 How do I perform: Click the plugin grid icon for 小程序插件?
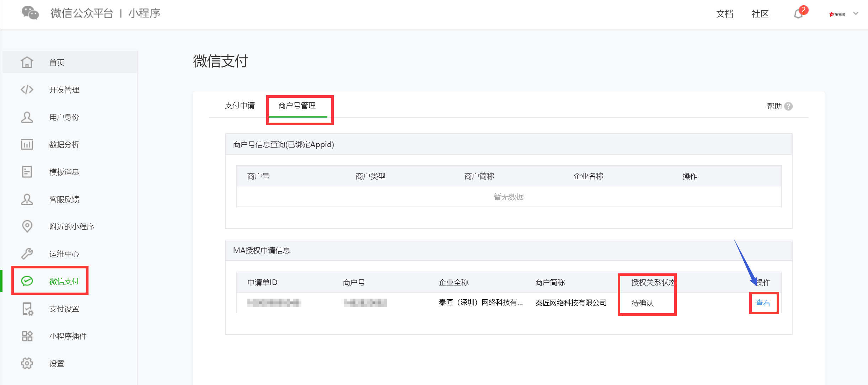(x=27, y=336)
